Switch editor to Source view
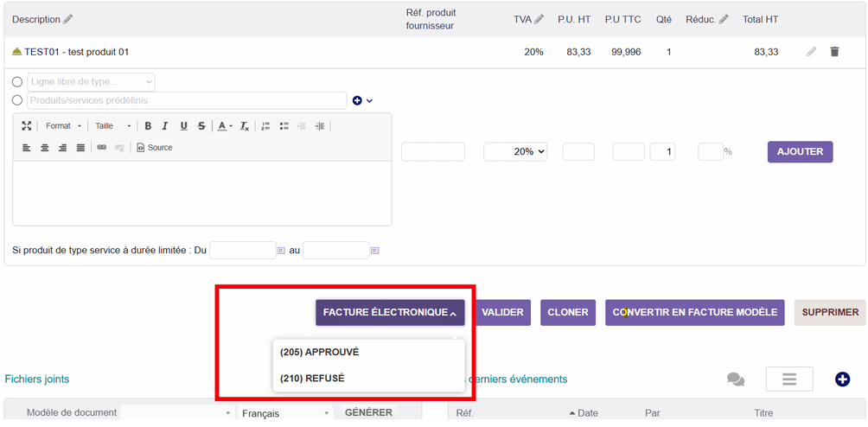868x427 pixels. click(155, 148)
